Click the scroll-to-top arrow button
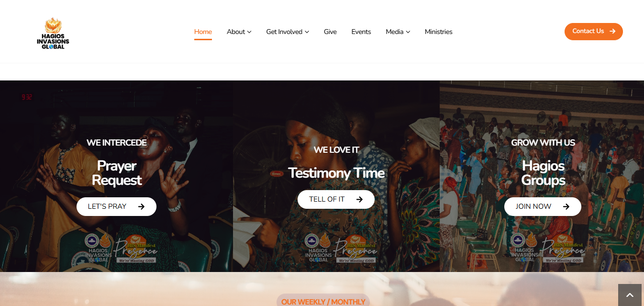Viewport: 644px width, 306px height. (630, 295)
